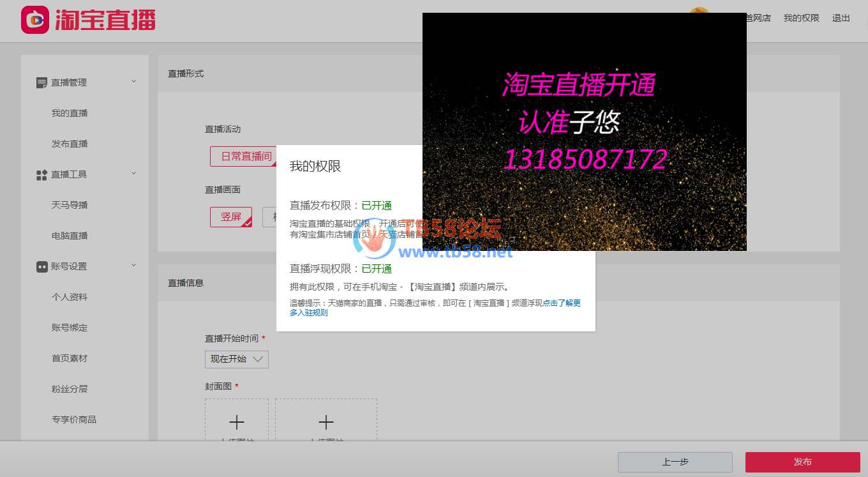This screenshot has width=868, height=477.
Task: Select the 日常直播间 activity option
Action: pos(246,156)
